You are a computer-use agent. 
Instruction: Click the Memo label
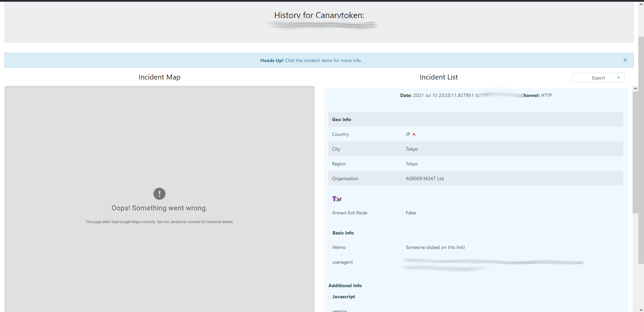339,247
